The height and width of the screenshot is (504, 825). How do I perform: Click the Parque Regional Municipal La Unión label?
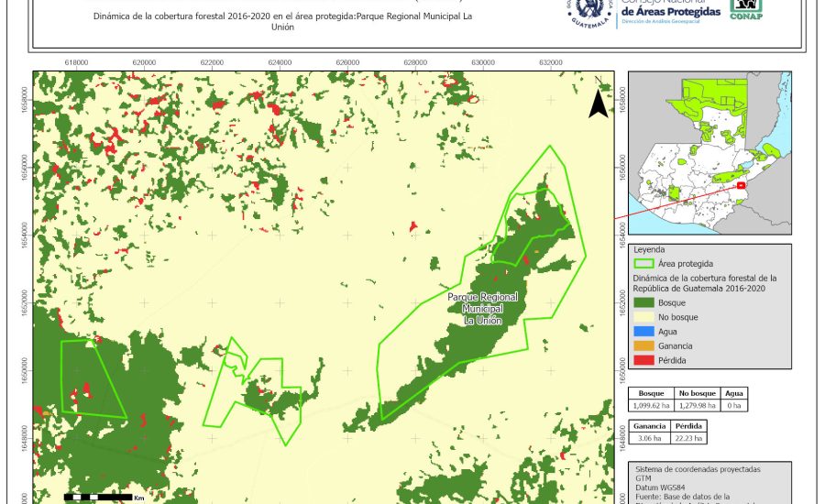pos(483,309)
